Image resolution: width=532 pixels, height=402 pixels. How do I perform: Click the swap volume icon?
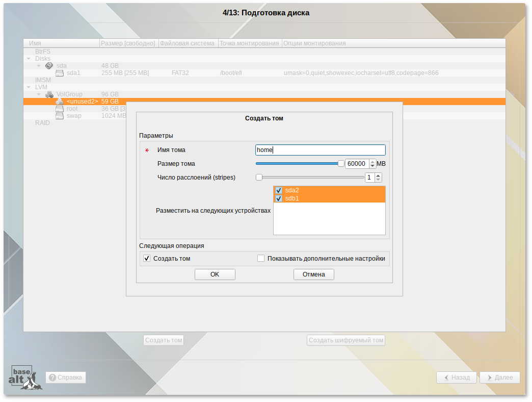pyautogui.click(x=60, y=116)
